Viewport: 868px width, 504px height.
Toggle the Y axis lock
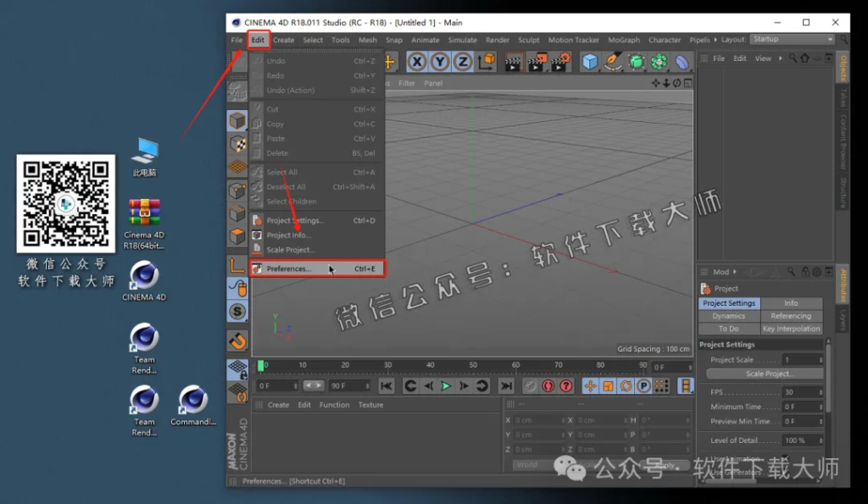440,59
